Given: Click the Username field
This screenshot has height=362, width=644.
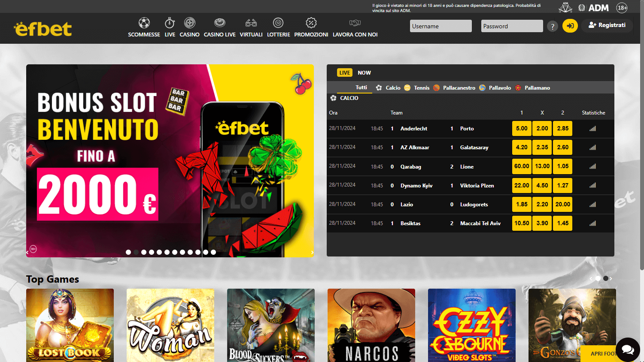Looking at the screenshot, I should click(440, 26).
